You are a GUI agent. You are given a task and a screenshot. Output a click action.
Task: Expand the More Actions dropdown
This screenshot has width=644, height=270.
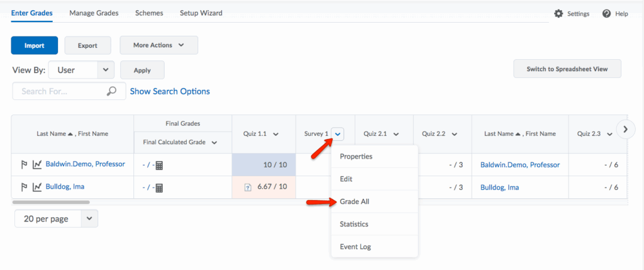158,45
